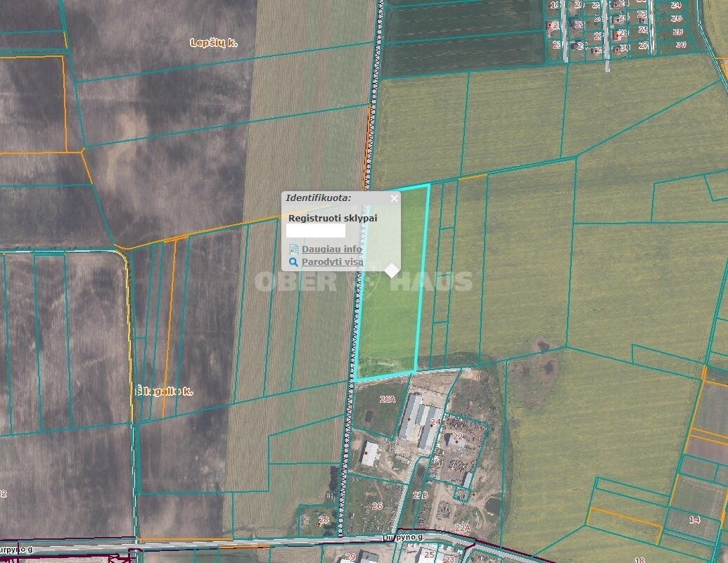Viewport: 728px width, 563px height.
Task: Click the parcel labeled 26 below the warehouse
Action: click(x=377, y=506)
